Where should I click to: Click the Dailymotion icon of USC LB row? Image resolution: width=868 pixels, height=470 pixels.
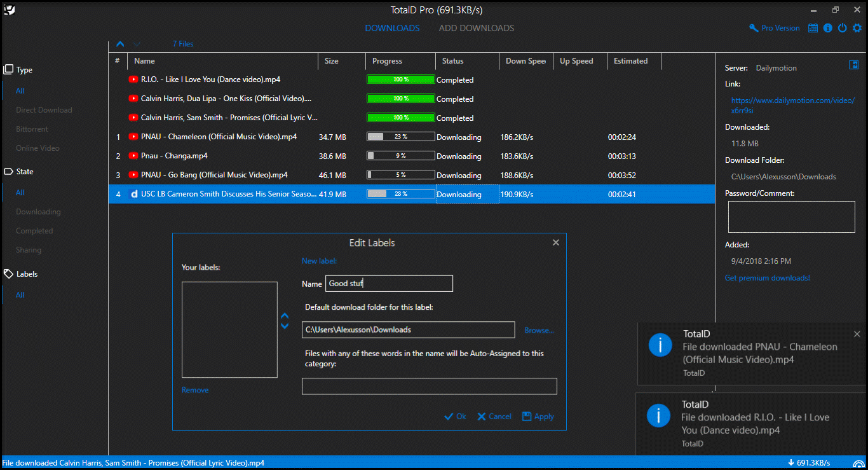click(134, 194)
